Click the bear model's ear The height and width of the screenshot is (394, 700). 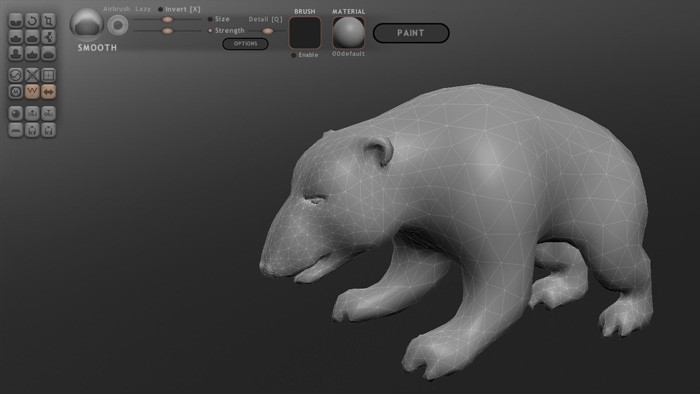coord(379,151)
